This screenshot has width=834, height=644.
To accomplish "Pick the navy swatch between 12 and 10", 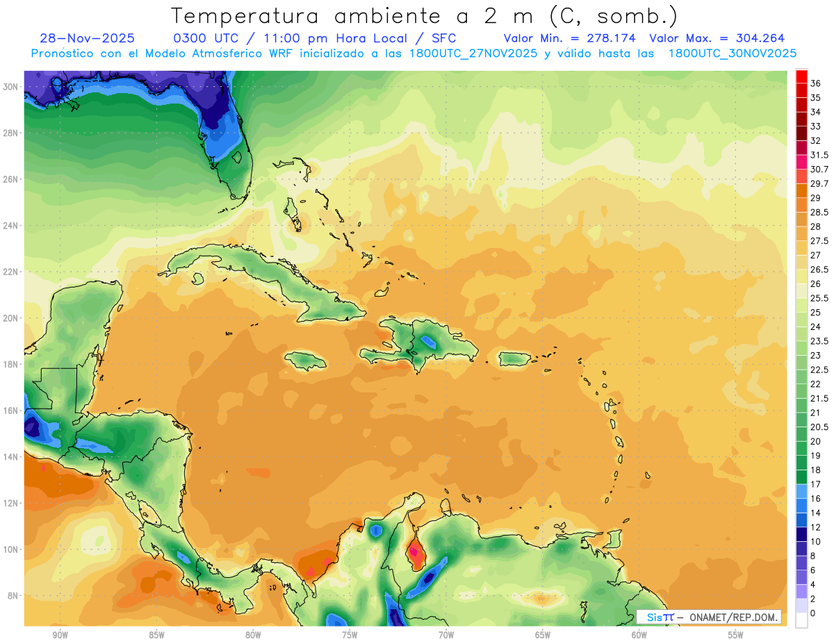I will (801, 534).
